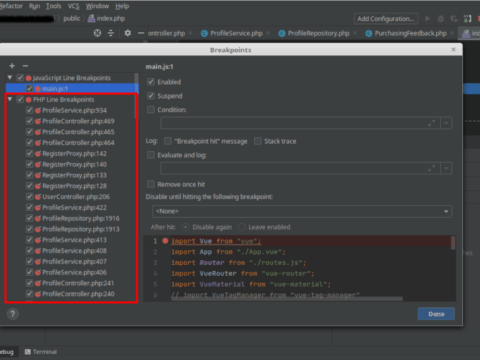Screen dimensions: 480x360
Task: Open the <None> breakpoint dependency dropdown
Action: coord(302,211)
